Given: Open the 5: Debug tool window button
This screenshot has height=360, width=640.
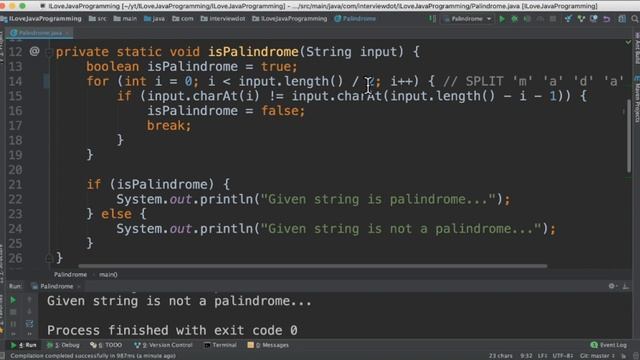Looking at the screenshot, I should [63, 345].
